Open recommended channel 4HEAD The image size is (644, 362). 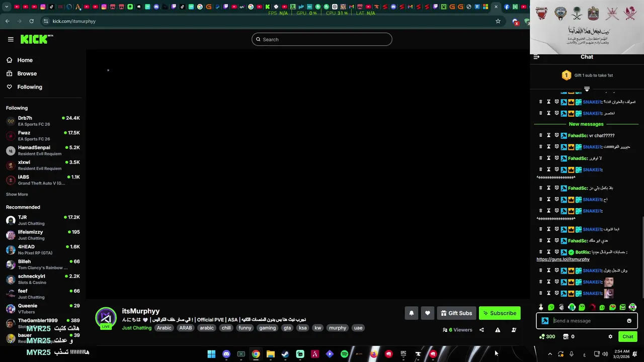(43, 250)
